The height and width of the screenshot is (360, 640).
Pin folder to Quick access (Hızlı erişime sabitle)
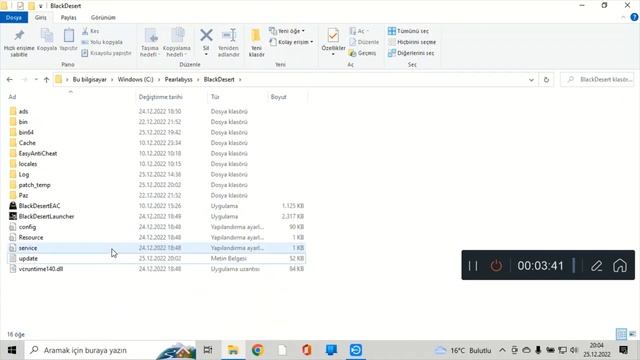[19, 43]
